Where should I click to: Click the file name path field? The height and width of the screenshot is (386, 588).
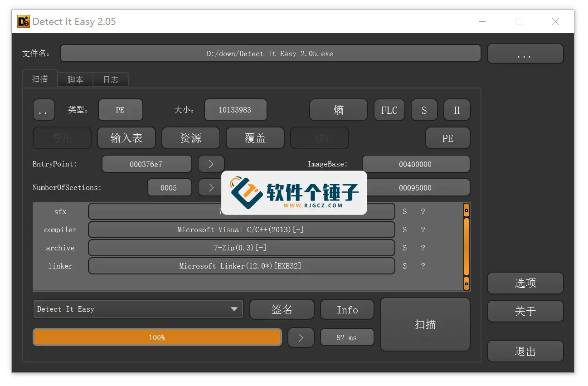tap(270, 54)
